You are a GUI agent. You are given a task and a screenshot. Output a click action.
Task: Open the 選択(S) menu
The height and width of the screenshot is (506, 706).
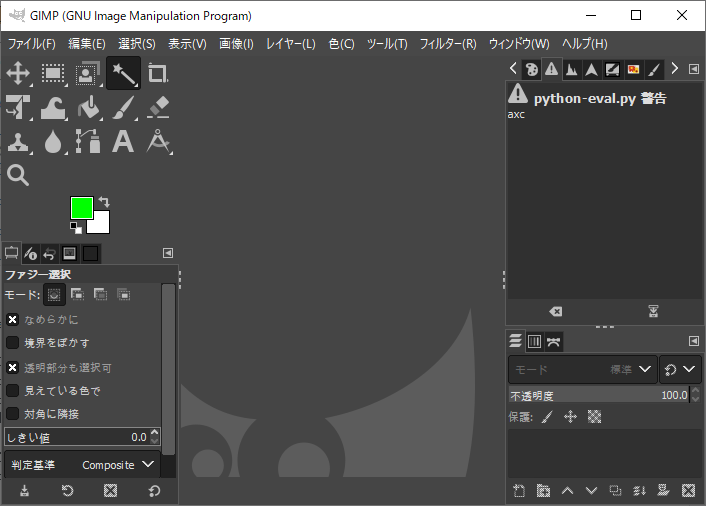(137, 44)
